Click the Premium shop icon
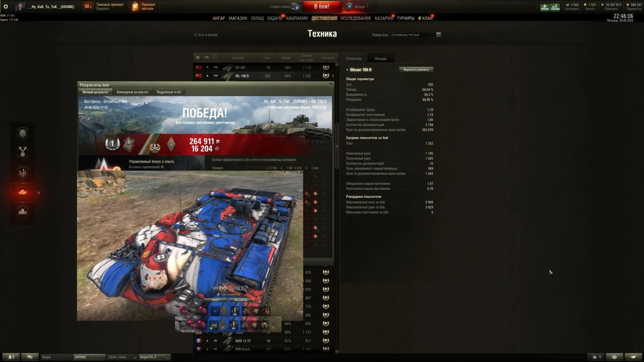Image resolution: width=644 pixels, height=362 pixels. point(135,6)
